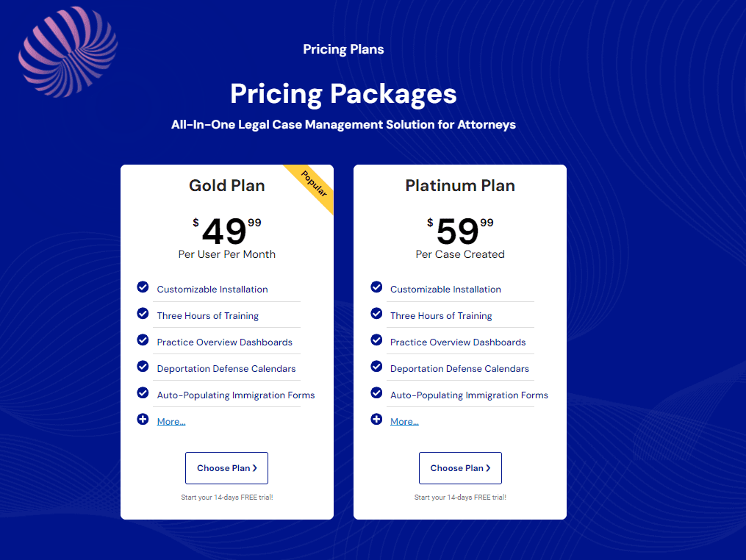Screen dimensions: 746x560
Task: Click Gold Plan Auto-Populating Immigration Forms checkmark
Action: [143, 393]
